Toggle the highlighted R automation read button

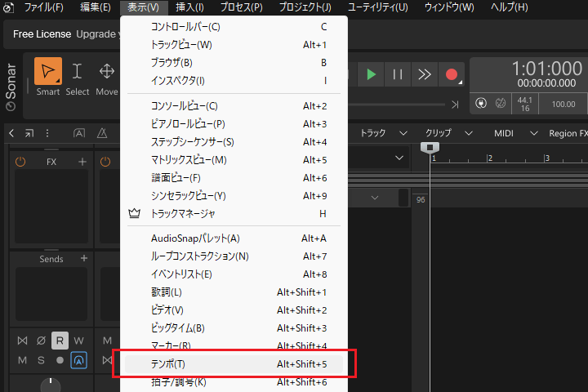pos(60,340)
